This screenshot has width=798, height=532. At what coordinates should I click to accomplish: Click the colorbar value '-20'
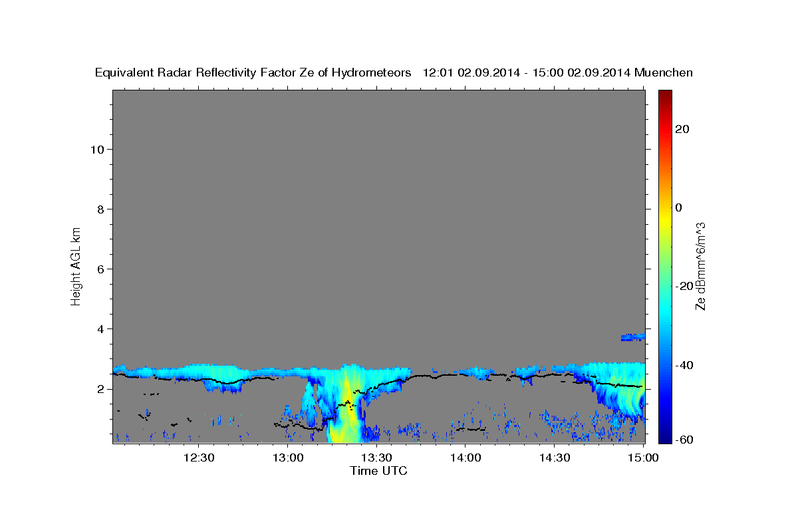(x=684, y=286)
